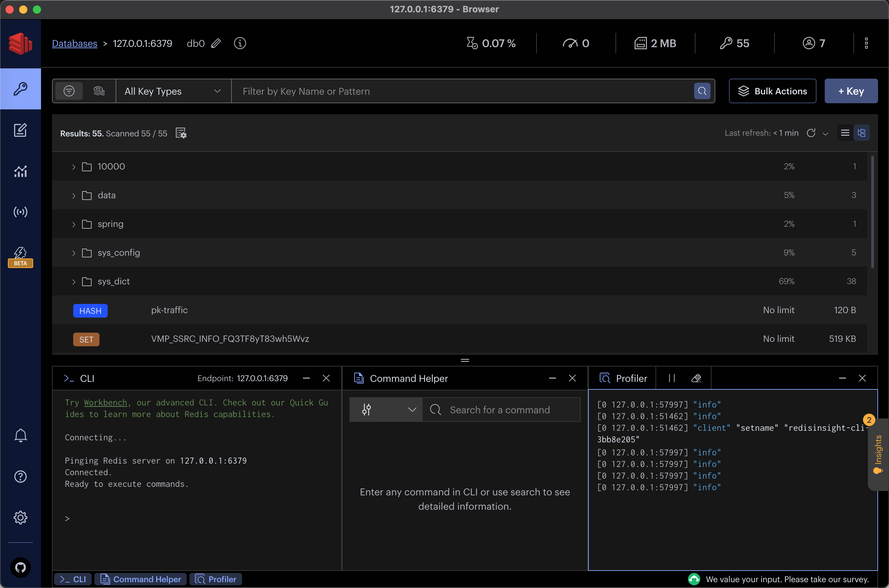The height and width of the screenshot is (588, 889).
Task: Click the Bulk Actions button
Action: point(772,91)
